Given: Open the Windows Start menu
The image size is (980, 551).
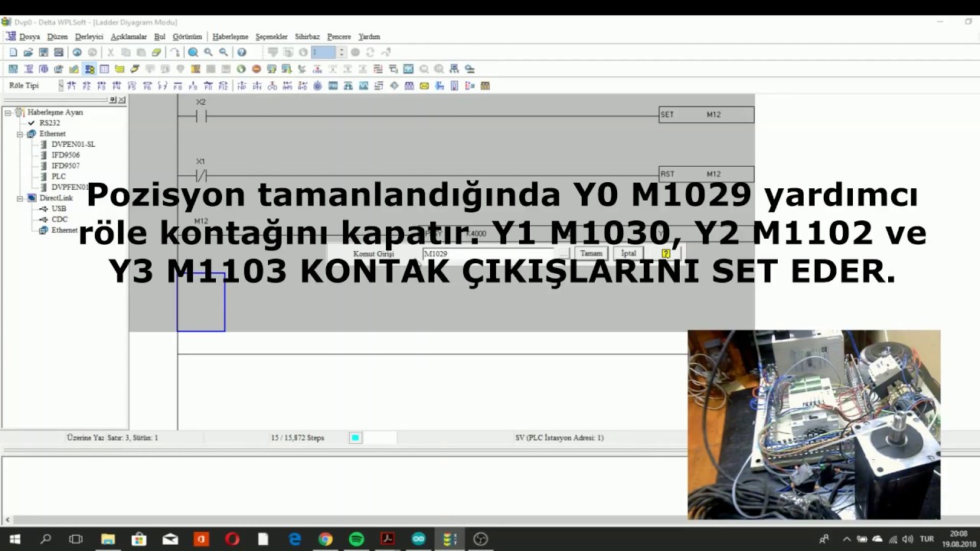Looking at the screenshot, I should [15, 539].
